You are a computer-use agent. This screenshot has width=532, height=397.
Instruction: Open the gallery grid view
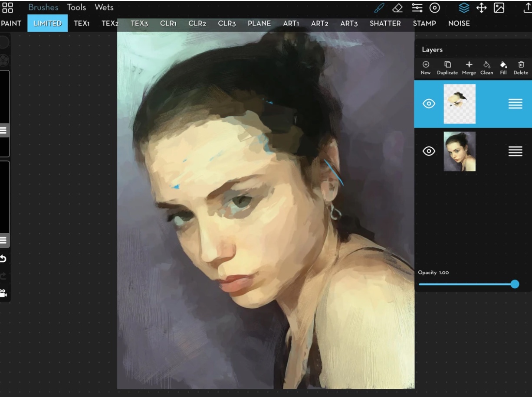click(8, 8)
